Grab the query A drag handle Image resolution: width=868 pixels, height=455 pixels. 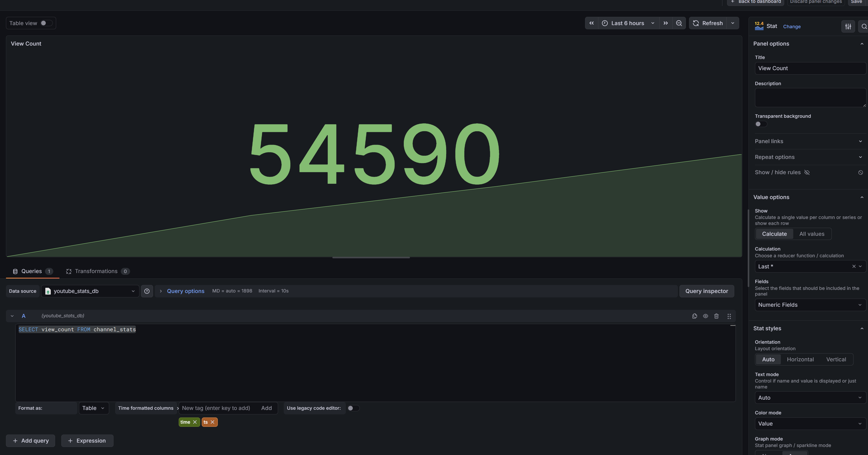click(729, 316)
